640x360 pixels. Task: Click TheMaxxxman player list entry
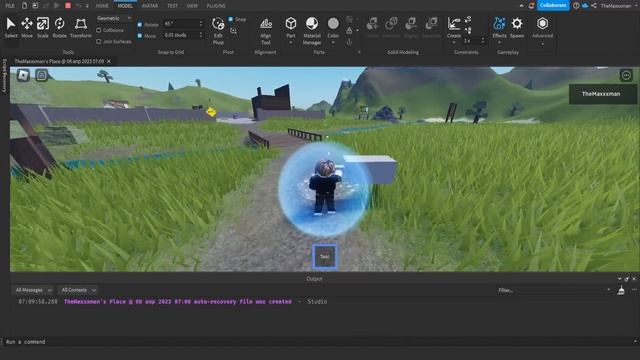click(x=603, y=94)
